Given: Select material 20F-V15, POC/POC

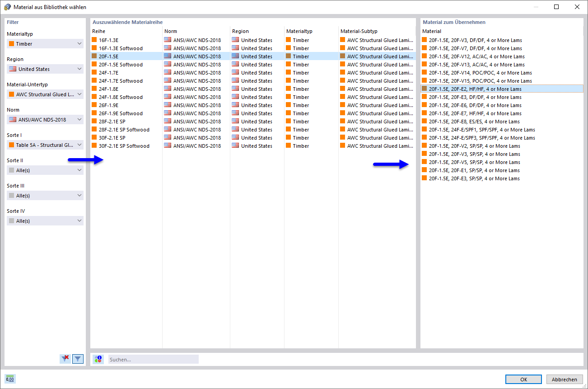Looking at the screenshot, I should point(502,81).
